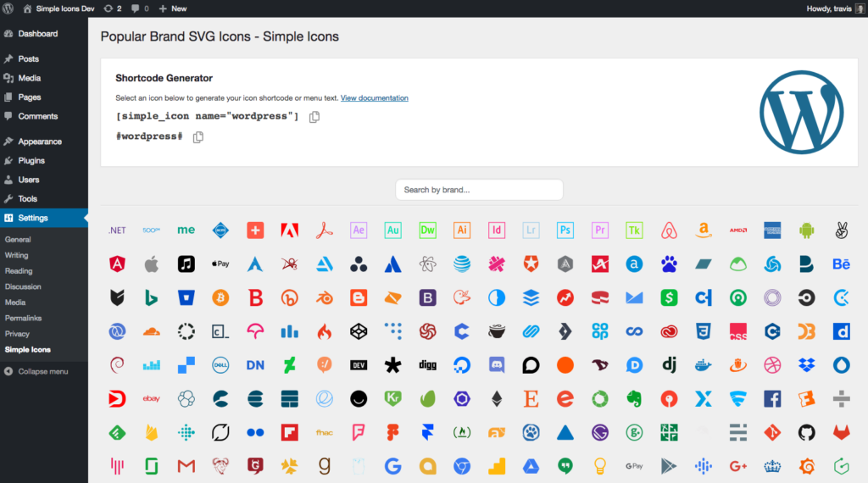Choose the Django dj icon
Image resolution: width=868 pixels, height=483 pixels.
669,365
